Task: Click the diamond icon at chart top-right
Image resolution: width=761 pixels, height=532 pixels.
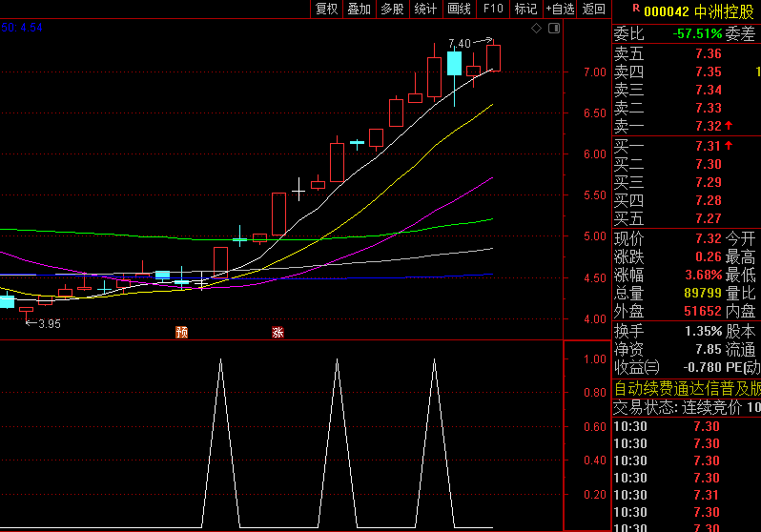Action: point(537,29)
